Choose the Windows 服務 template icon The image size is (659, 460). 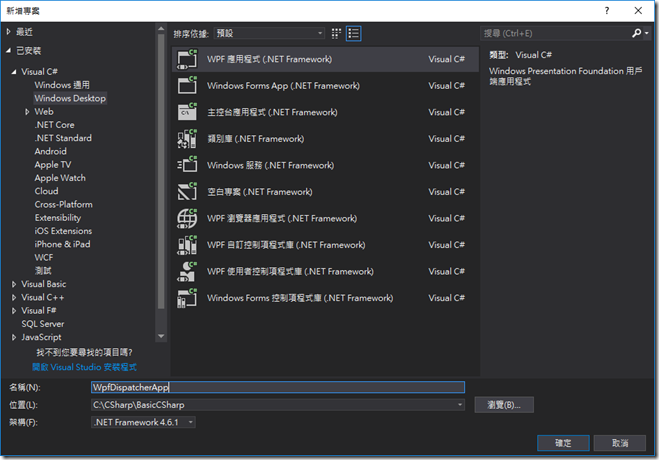(x=187, y=165)
